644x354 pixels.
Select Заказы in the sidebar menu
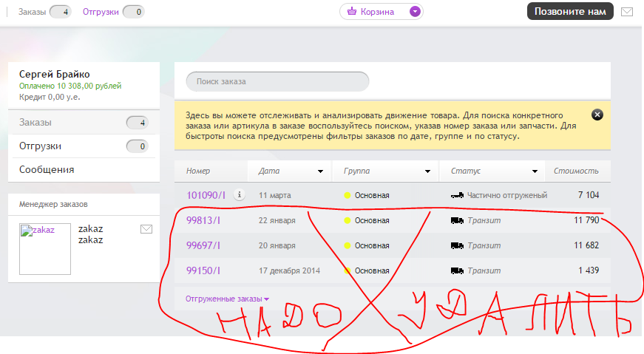(35, 122)
